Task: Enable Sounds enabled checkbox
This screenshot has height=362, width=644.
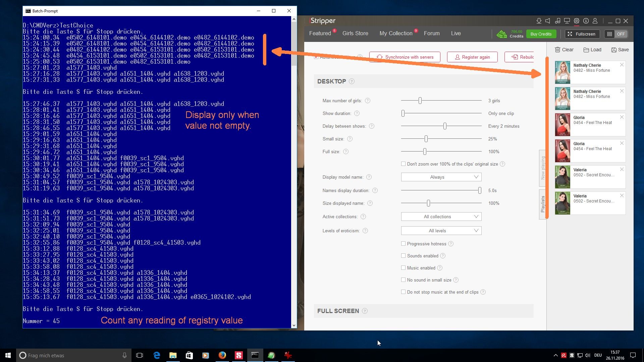Action: 403,256
